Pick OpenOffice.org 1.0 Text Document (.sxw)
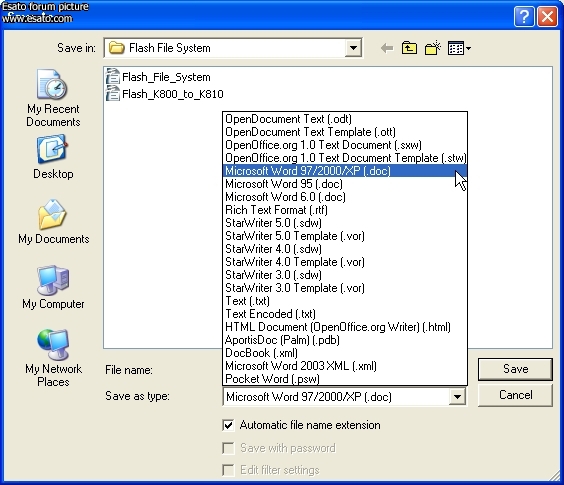Viewport: 564px width, 485px height. (345, 145)
